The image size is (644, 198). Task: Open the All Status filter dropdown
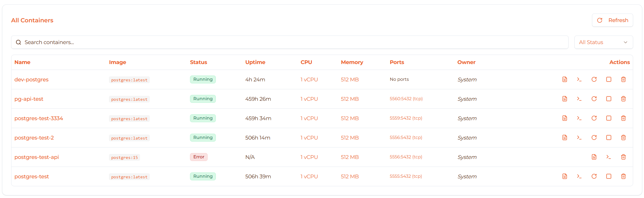coord(603,42)
